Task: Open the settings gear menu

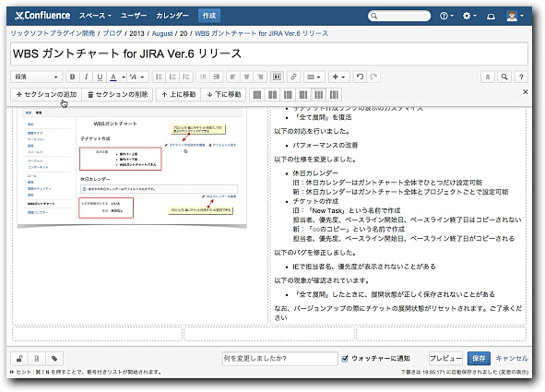Action: click(469, 16)
